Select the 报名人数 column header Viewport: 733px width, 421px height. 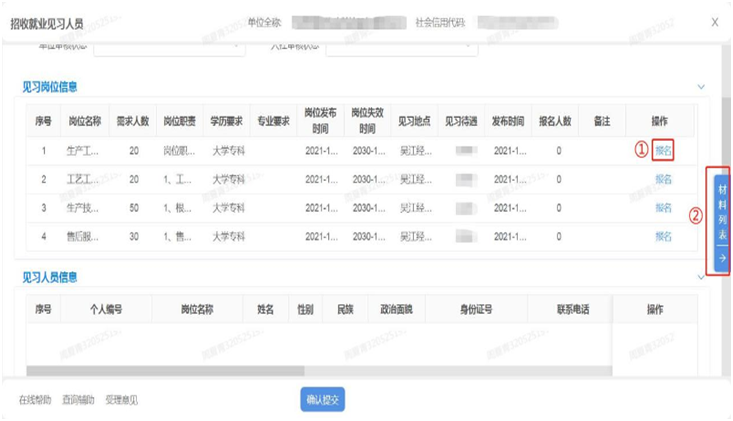tap(554, 121)
